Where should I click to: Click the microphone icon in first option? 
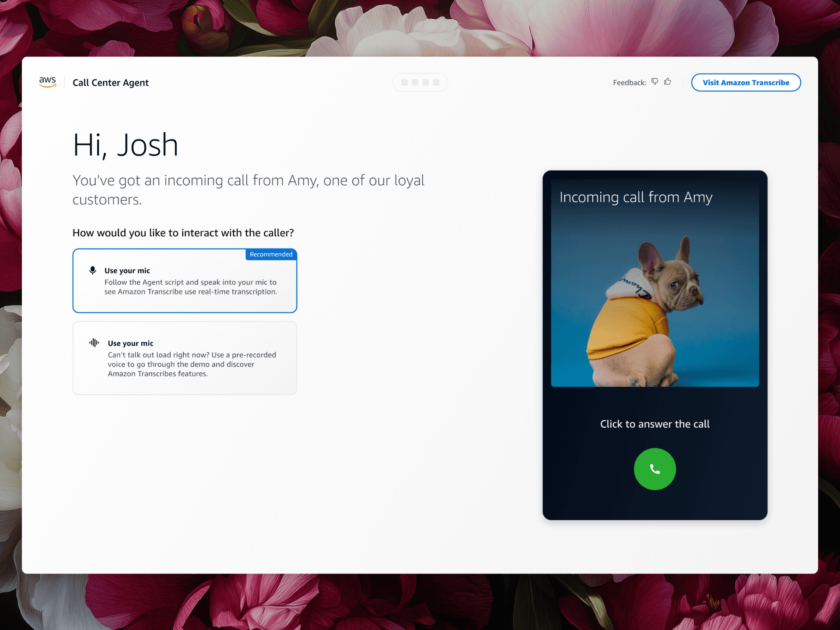(x=93, y=270)
